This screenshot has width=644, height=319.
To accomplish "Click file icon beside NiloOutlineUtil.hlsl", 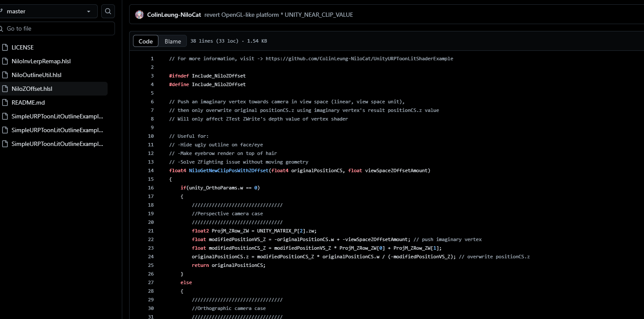I will click(5, 75).
